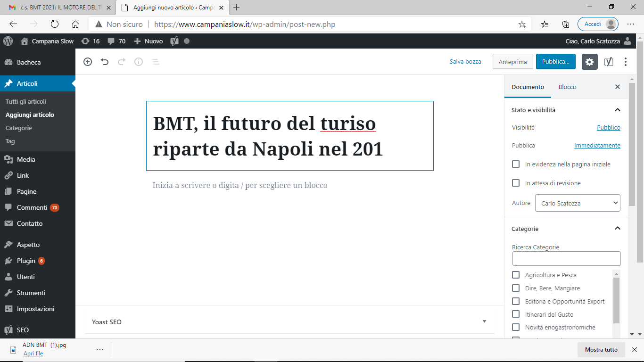Tick the Agricoltura e Pesca category

(x=516, y=275)
